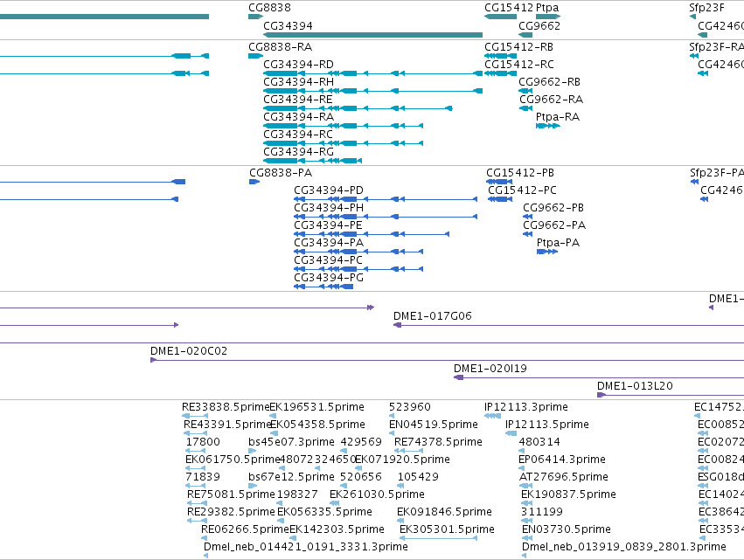
Task: Click the CG34394-PC protein label
Action: click(328, 261)
